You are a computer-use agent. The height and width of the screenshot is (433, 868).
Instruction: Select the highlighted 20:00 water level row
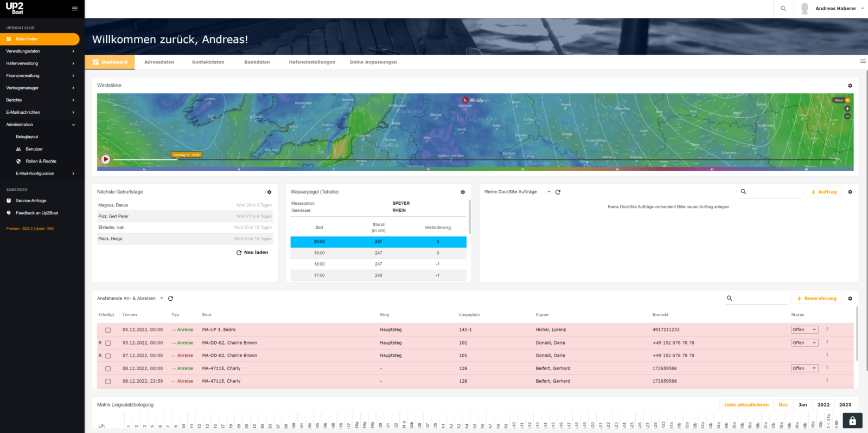378,242
